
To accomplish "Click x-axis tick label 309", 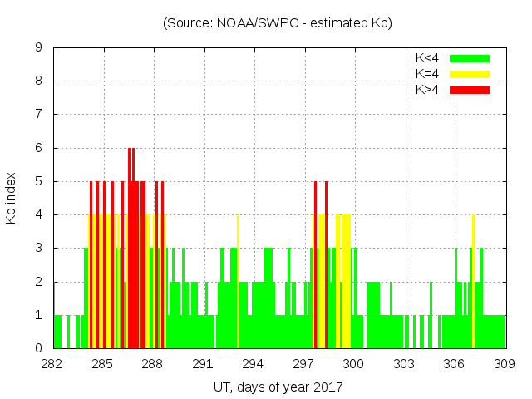I will click(505, 364).
